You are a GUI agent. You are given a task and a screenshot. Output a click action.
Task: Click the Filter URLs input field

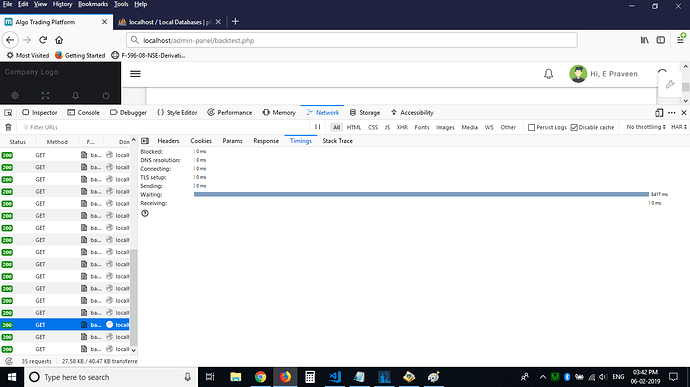pyautogui.click(x=165, y=127)
